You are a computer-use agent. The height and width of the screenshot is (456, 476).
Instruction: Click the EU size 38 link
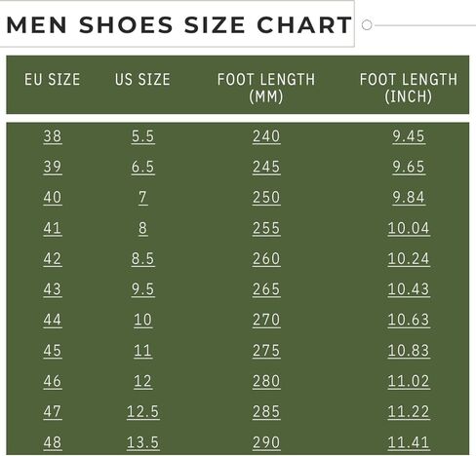point(53,136)
